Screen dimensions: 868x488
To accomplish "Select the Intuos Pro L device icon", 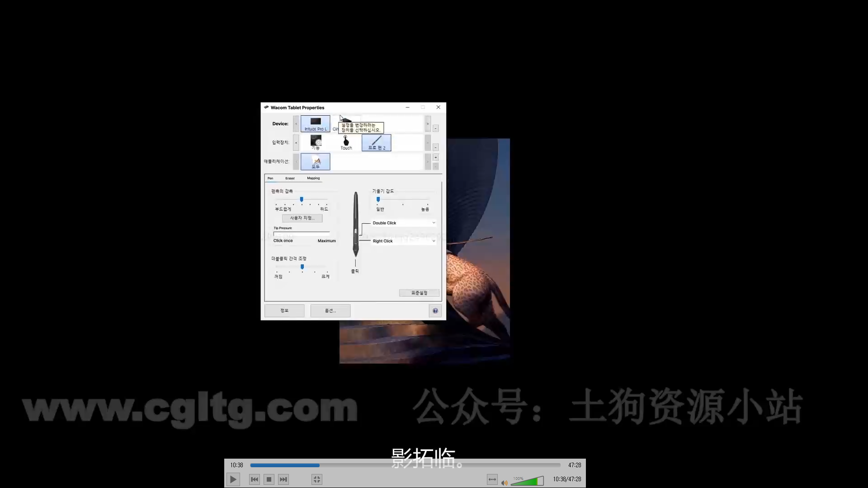I will (315, 123).
